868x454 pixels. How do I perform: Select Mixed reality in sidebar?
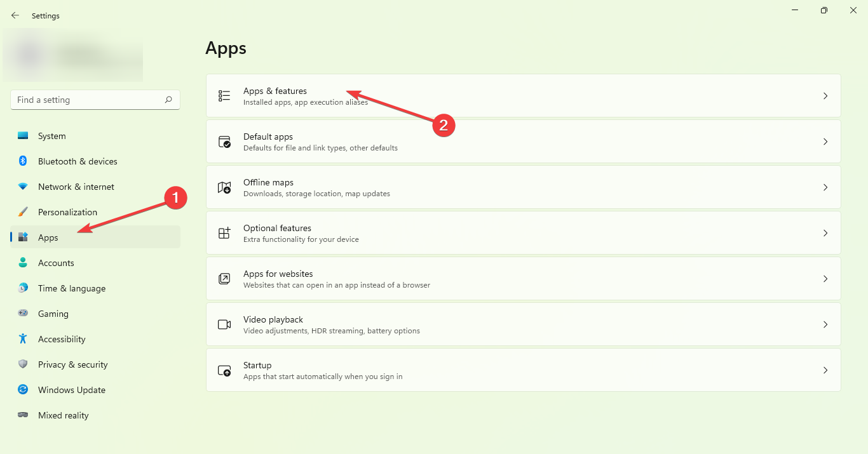(95, 415)
